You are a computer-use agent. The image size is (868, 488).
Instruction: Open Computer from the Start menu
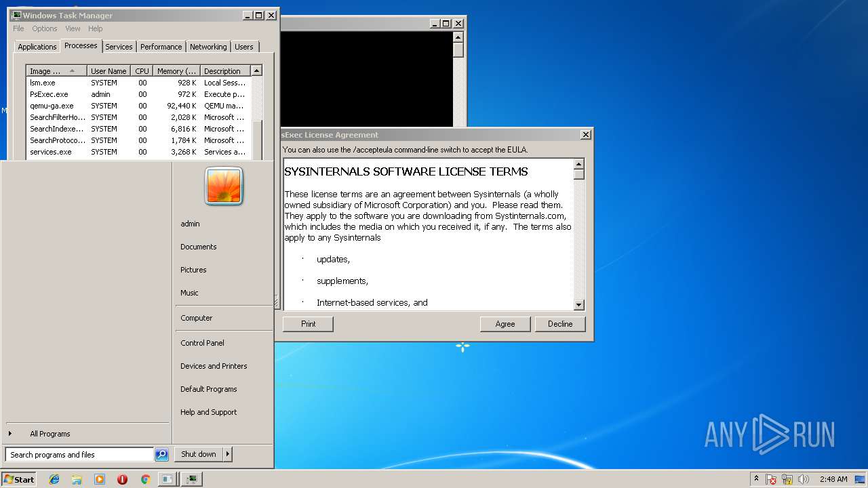(197, 318)
